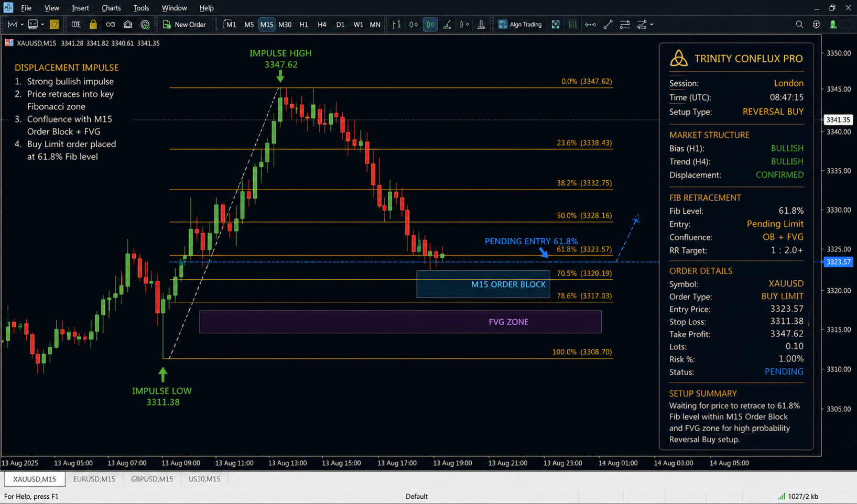Switch to the EURUSD,M15 chart tab
This screenshot has width=857, height=504.
click(x=94, y=479)
